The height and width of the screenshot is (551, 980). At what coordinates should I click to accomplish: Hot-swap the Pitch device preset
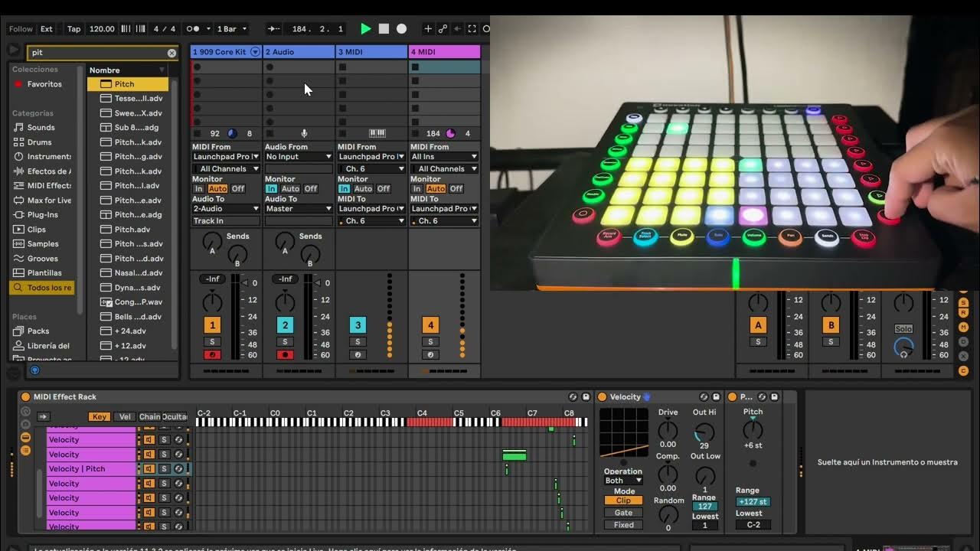[x=762, y=397]
